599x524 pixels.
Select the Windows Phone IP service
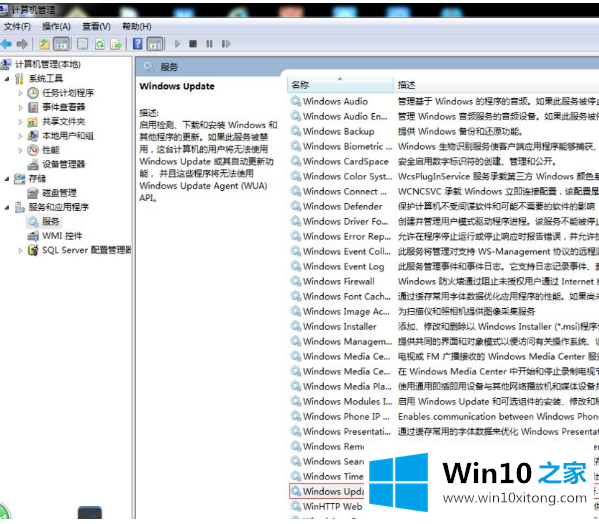coord(346,417)
